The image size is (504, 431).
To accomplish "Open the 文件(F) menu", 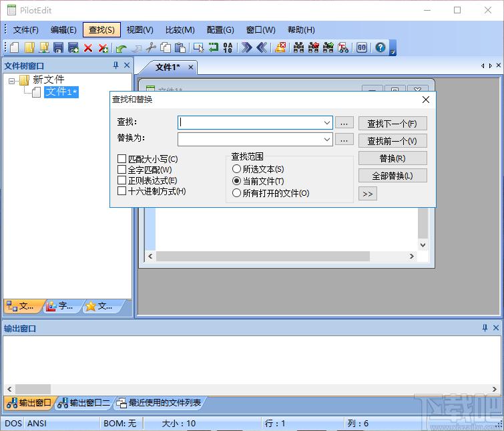I will tap(25, 30).
